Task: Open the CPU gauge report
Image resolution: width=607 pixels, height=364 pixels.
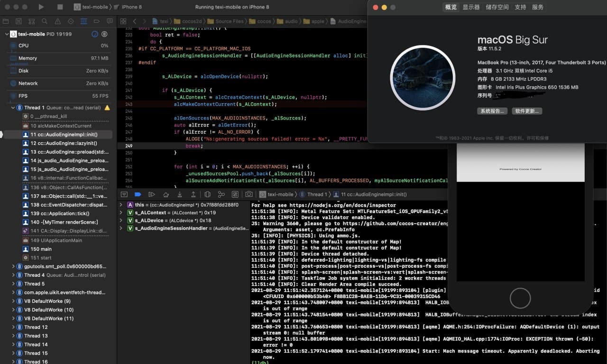Action: click(x=58, y=45)
